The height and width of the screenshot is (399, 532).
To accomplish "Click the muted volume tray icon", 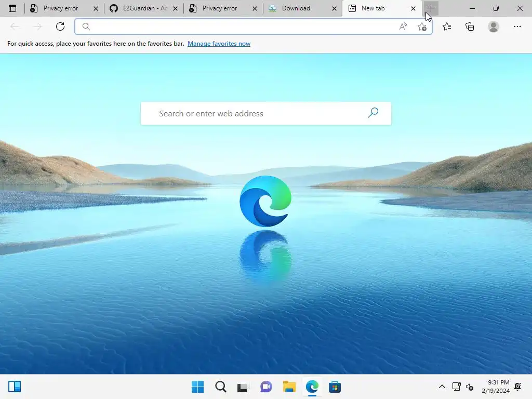I will pyautogui.click(x=470, y=387).
